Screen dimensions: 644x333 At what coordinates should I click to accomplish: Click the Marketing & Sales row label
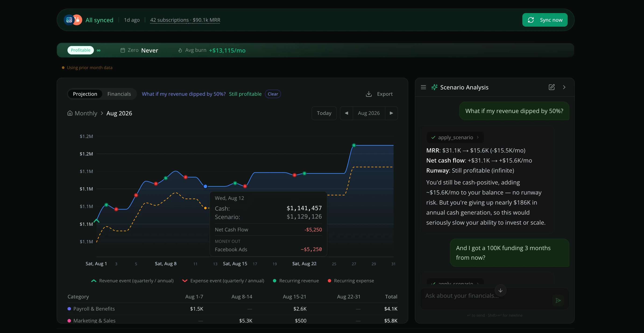click(94, 320)
